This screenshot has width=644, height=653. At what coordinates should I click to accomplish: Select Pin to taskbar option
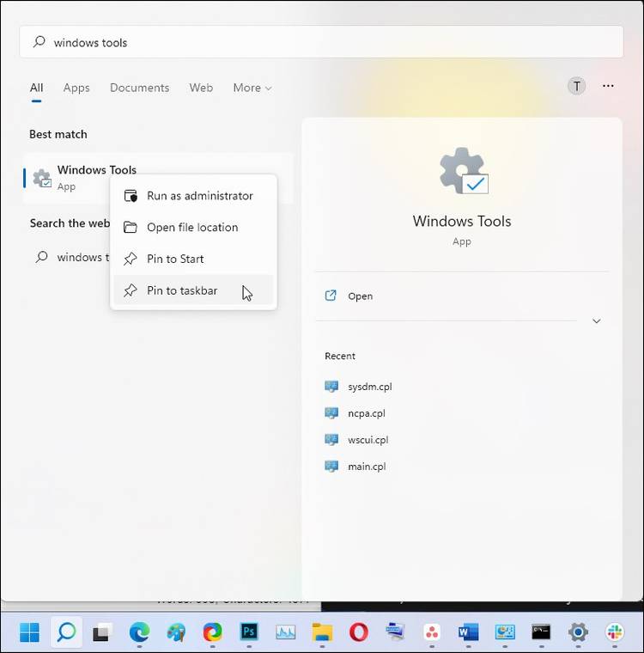click(193, 290)
